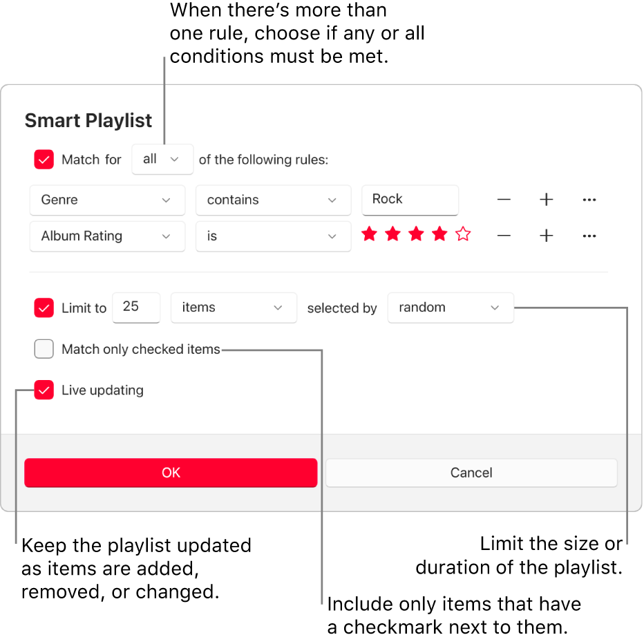
Task: Open the selected by random dropdown
Action: tap(451, 308)
